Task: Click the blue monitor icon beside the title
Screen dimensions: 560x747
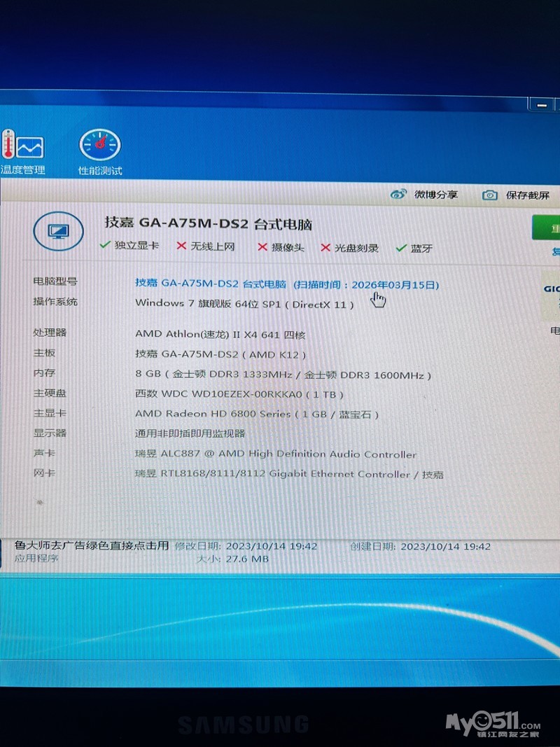Action: [58, 232]
